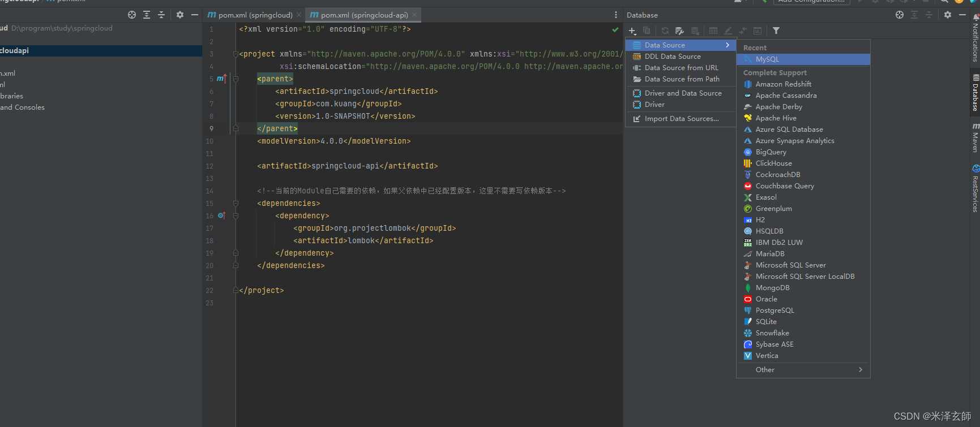Open Database panel gear options
This screenshot has height=427, width=980.
click(x=948, y=15)
